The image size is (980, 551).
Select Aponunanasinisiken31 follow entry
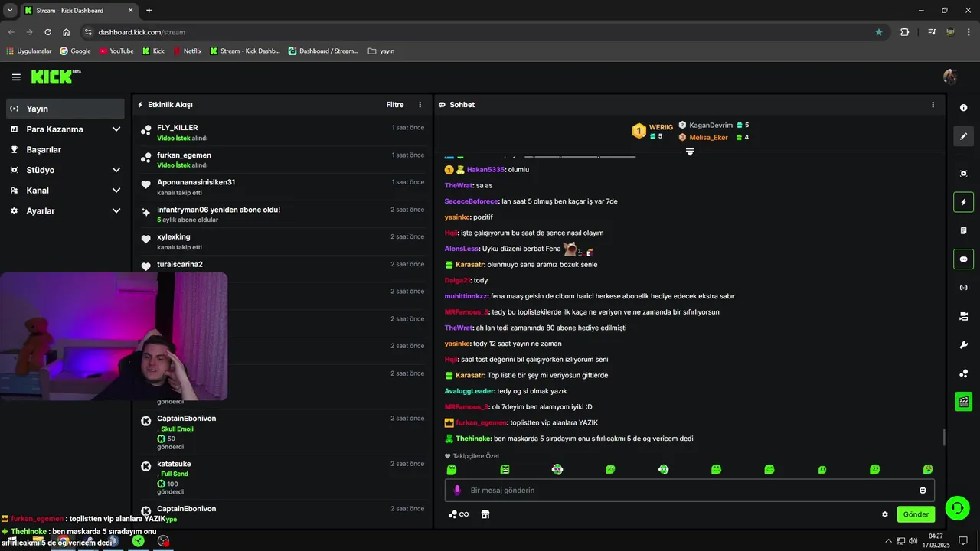point(282,187)
